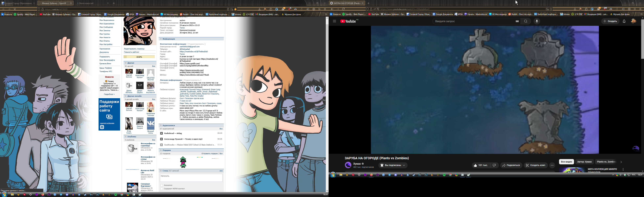Check the Содержит NSFW-контент checkbox
The width and height of the screenshot is (644, 197).
162,189
